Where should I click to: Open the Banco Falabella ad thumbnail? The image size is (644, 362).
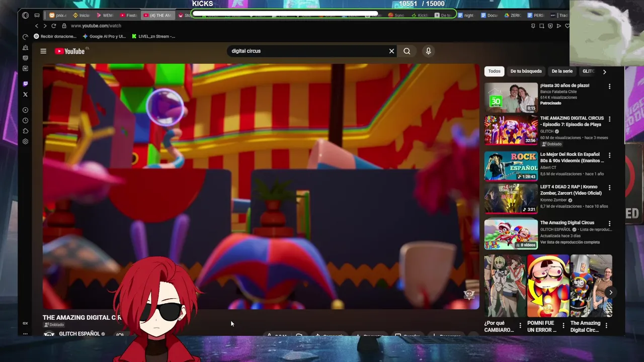[x=511, y=97]
